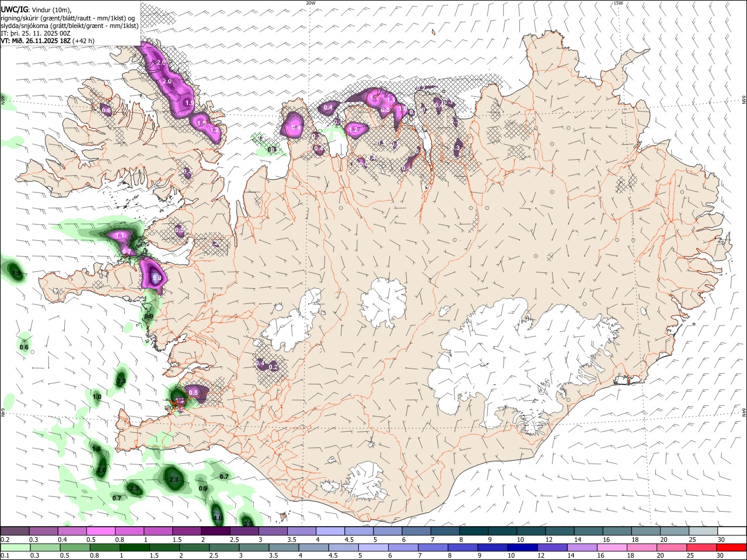Click the 1.9 value inside the green rain cell
The height and width of the screenshot is (560, 747).
(16, 274)
